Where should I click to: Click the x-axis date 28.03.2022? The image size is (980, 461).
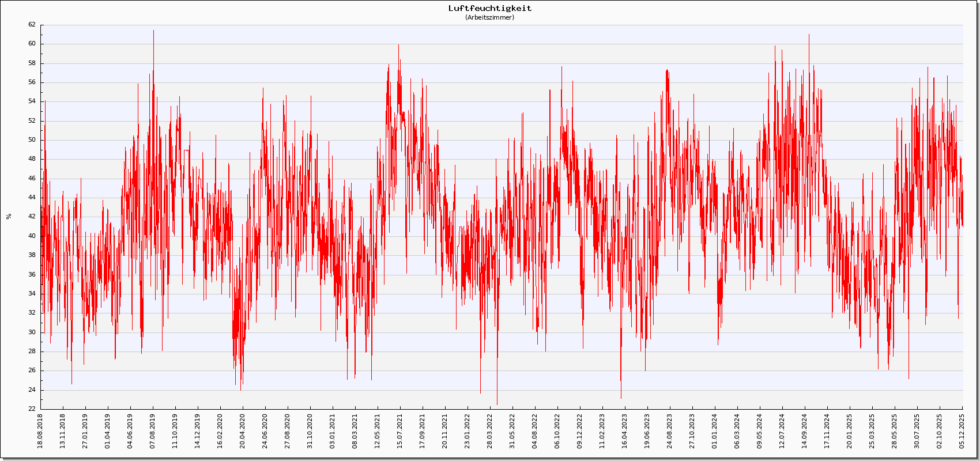coord(490,431)
